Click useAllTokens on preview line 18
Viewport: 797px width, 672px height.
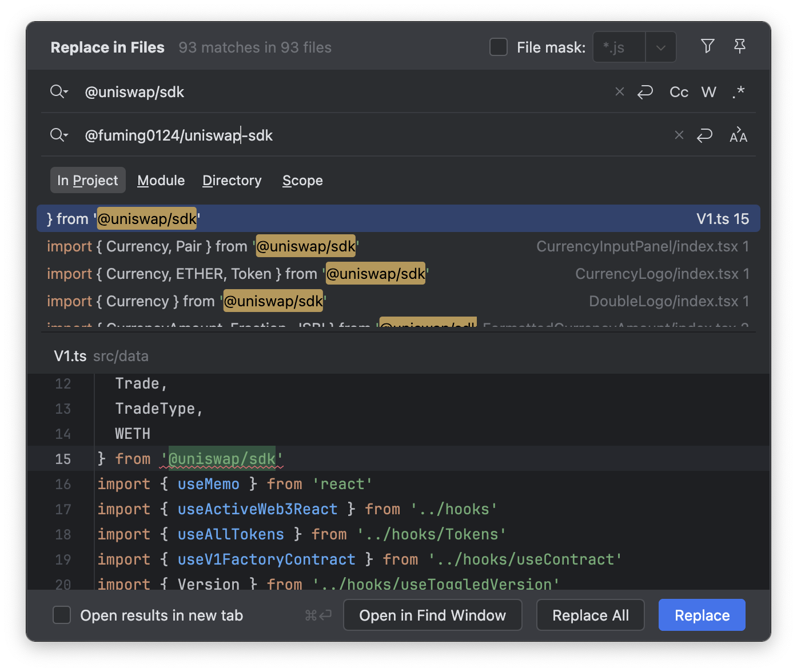pos(230,534)
